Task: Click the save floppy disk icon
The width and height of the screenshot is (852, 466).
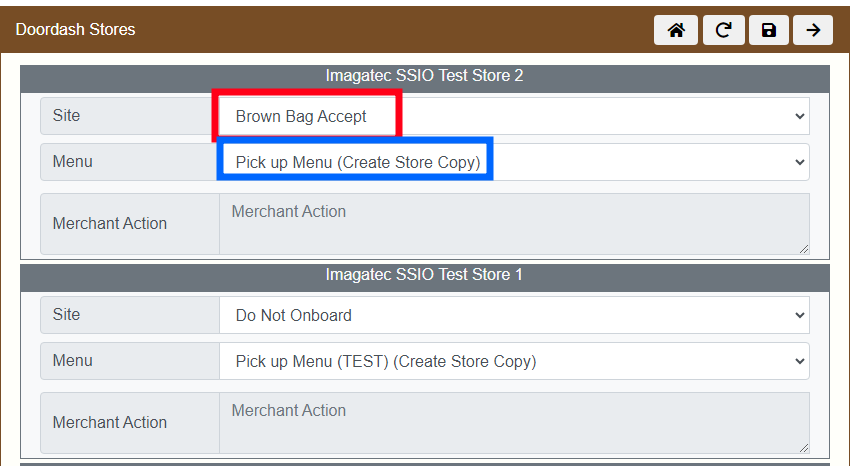Action: pos(768,30)
